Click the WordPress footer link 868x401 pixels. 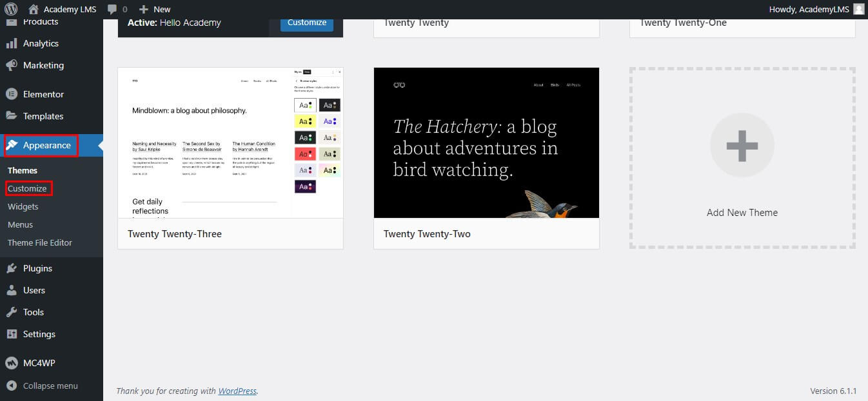click(237, 391)
